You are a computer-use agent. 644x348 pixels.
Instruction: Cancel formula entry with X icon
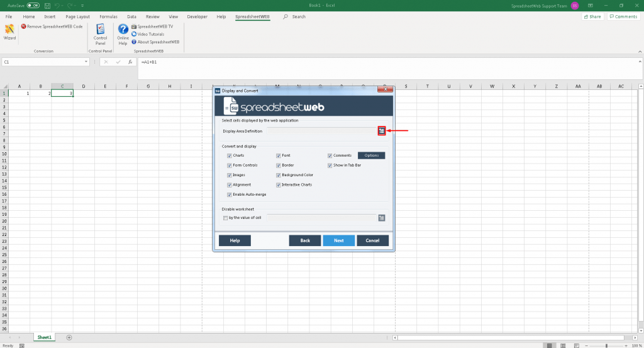106,62
